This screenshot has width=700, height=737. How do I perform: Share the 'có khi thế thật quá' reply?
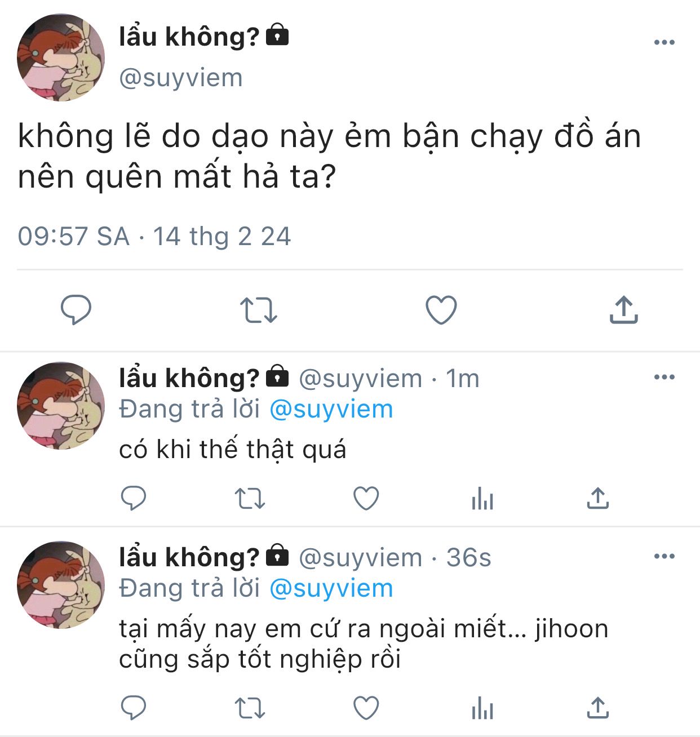pyautogui.click(x=597, y=498)
